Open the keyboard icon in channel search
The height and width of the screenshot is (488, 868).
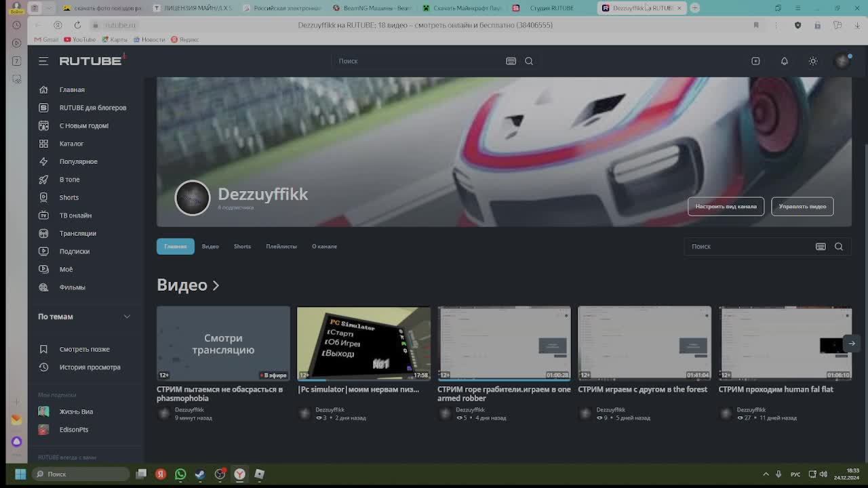(821, 247)
